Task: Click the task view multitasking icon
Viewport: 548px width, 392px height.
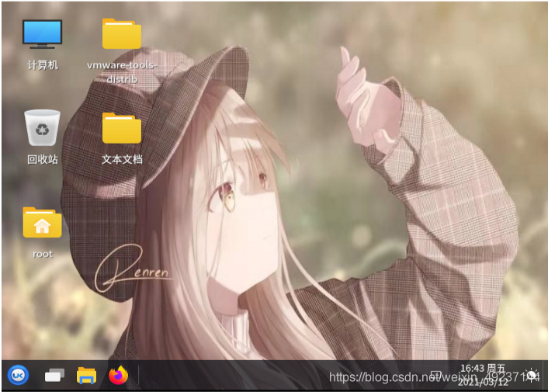Action: (x=54, y=376)
